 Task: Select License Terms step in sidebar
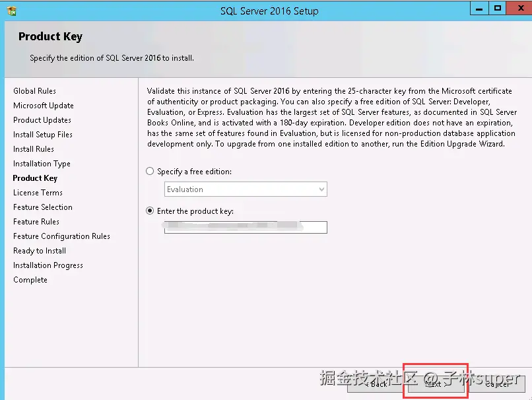[x=38, y=193]
